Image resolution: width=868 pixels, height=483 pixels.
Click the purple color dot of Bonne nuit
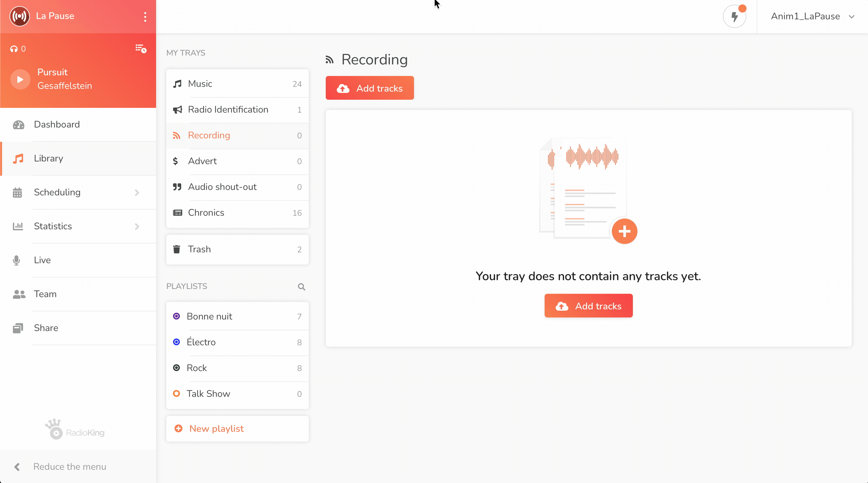pos(176,316)
